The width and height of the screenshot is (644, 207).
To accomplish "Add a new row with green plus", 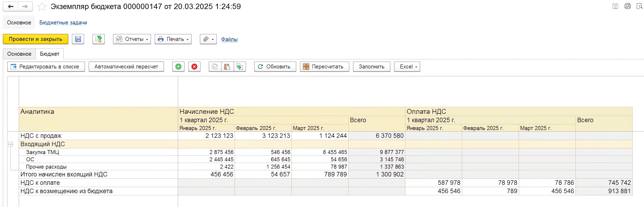I will coord(178,67).
